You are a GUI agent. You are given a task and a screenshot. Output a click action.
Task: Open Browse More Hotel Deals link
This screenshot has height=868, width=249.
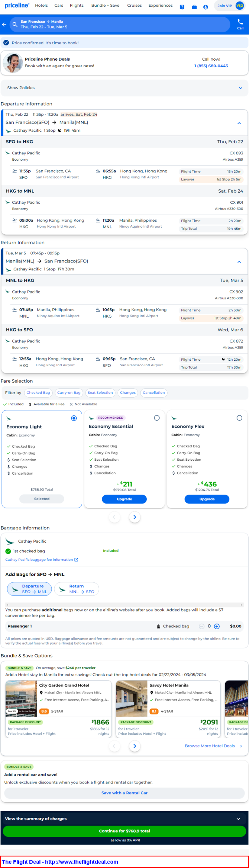point(210,746)
